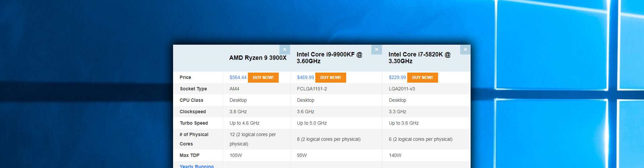Click the Turbo Speed row label

(194, 123)
